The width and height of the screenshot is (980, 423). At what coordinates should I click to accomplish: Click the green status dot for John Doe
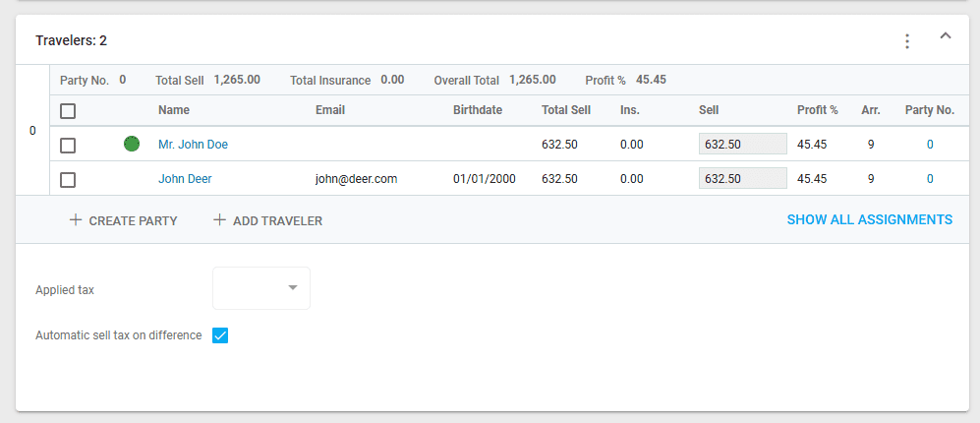coord(132,145)
